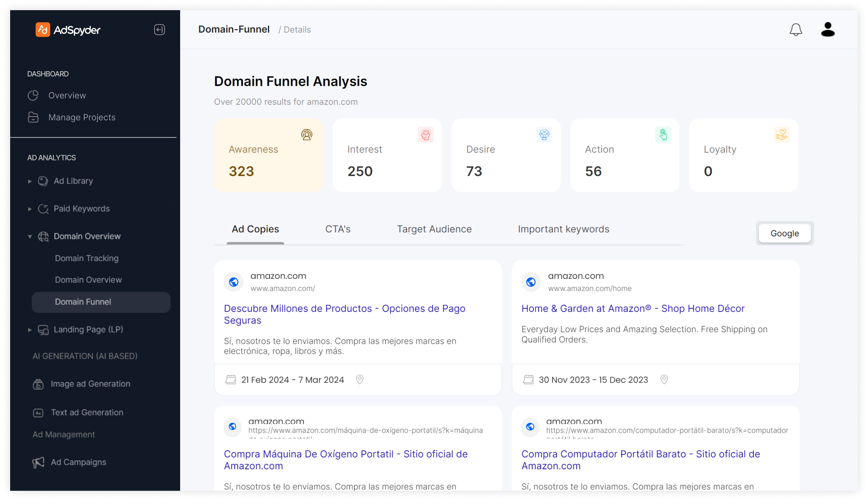This screenshot has width=868, height=501.
Task: Click the Domain Overview globe icon
Action: tap(43, 236)
